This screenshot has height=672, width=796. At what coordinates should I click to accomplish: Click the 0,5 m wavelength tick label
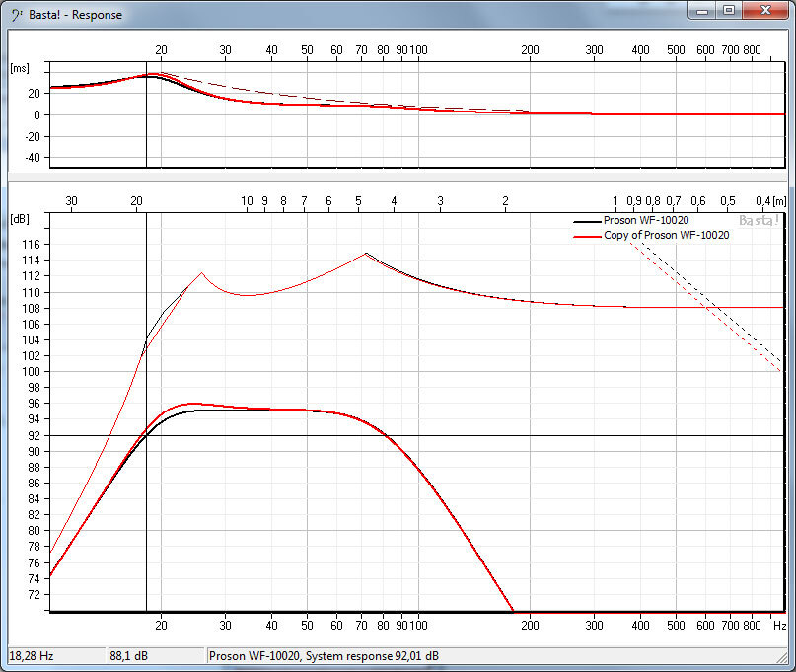coord(728,201)
